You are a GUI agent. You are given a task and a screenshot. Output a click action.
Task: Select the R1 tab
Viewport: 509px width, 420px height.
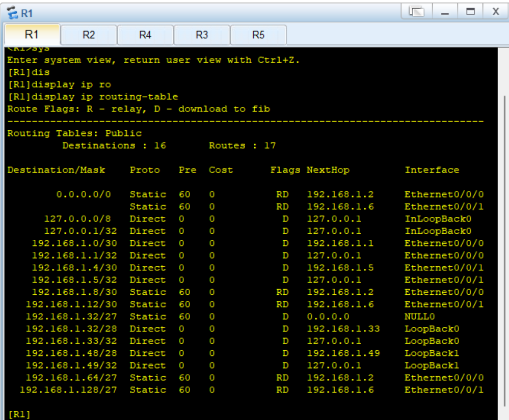click(x=32, y=35)
